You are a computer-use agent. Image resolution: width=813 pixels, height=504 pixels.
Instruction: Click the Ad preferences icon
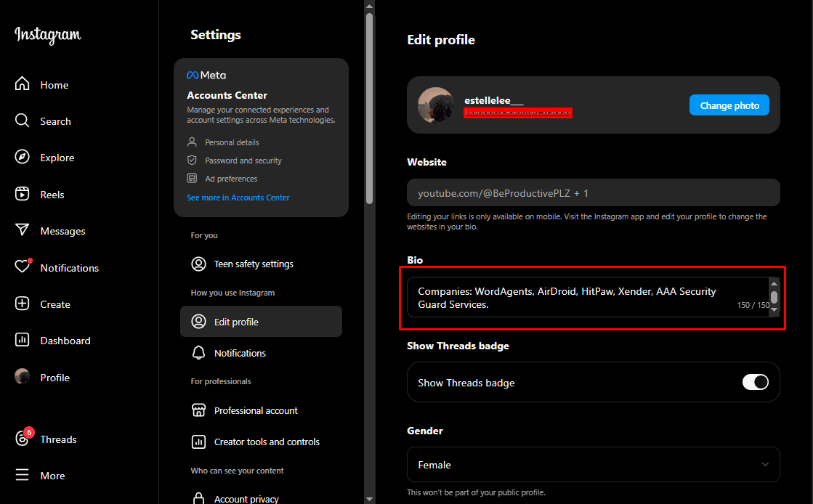[x=192, y=178]
